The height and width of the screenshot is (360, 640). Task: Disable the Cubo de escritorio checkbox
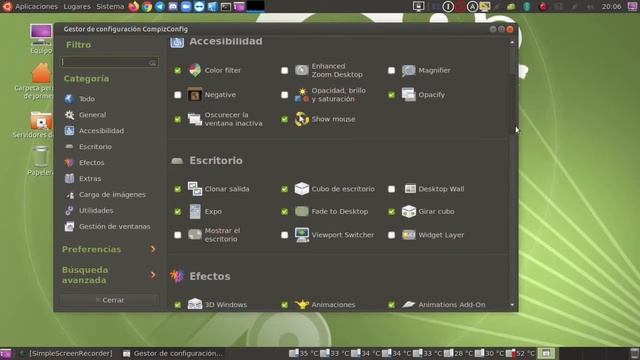pos(284,189)
